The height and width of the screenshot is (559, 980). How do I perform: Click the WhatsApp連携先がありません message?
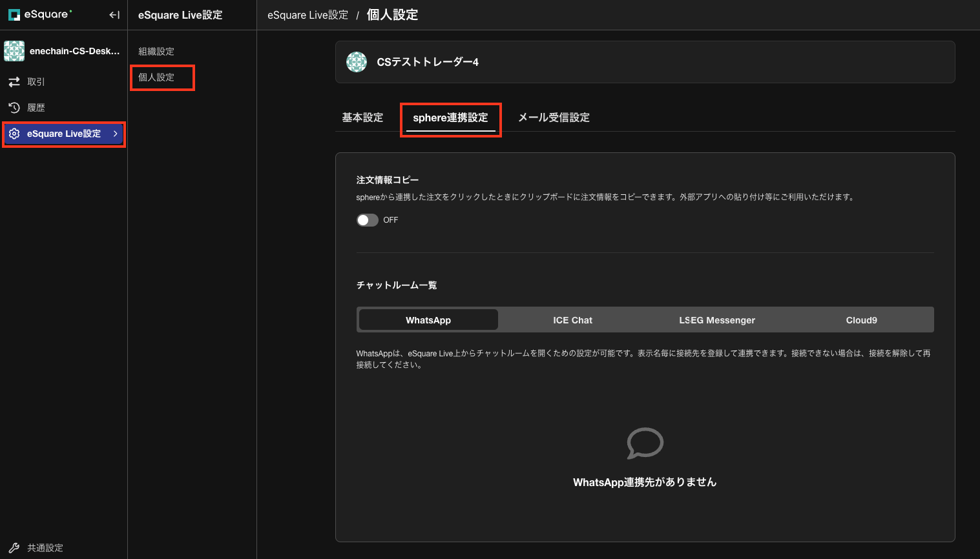click(645, 482)
